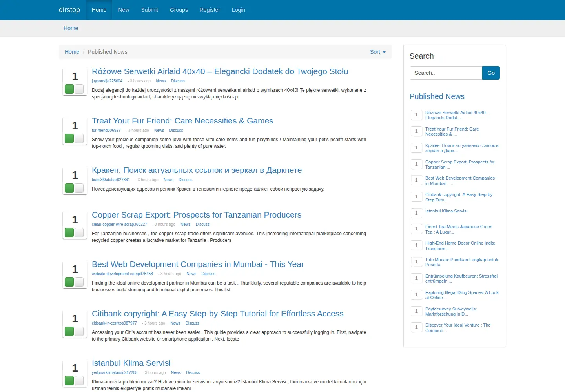
Task: Open Groups from the top navigation
Action: pos(179,10)
